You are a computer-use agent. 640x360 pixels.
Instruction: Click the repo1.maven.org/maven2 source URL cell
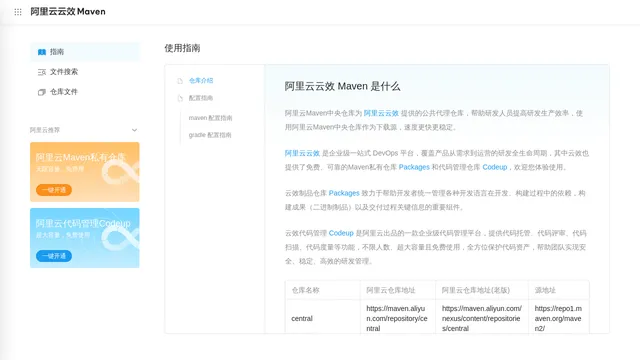point(558,318)
